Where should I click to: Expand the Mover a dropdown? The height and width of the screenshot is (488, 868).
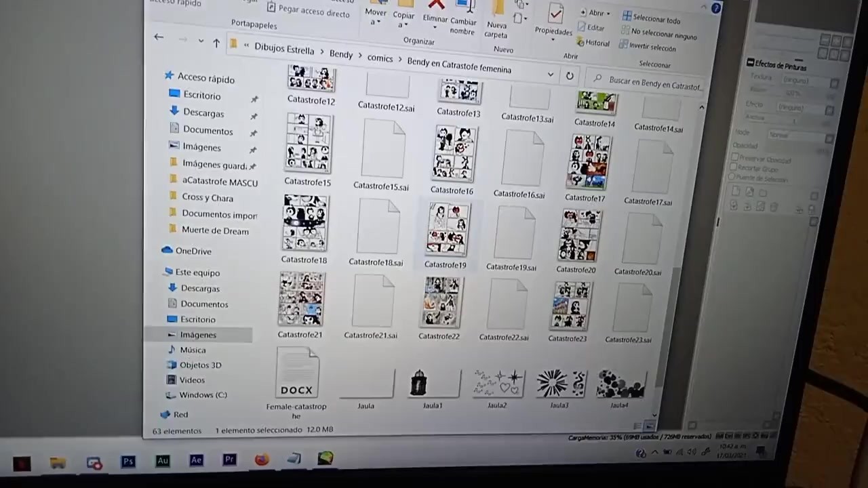[x=375, y=17]
